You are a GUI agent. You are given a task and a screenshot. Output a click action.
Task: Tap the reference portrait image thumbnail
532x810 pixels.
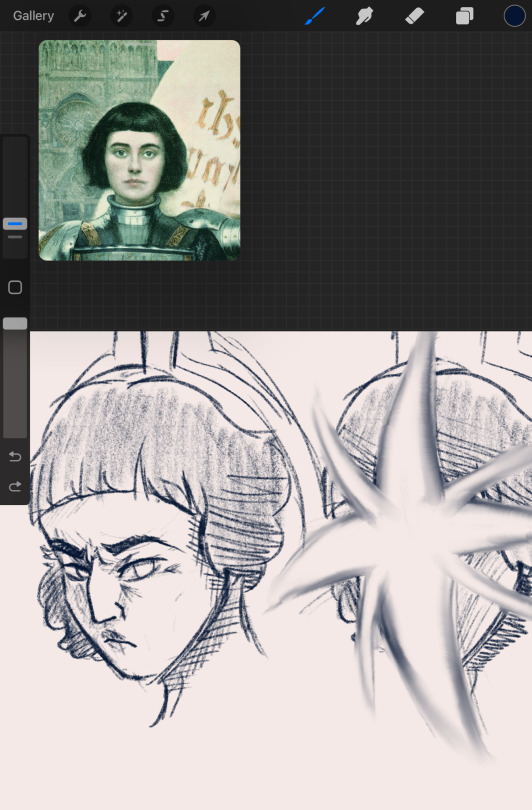pos(139,150)
